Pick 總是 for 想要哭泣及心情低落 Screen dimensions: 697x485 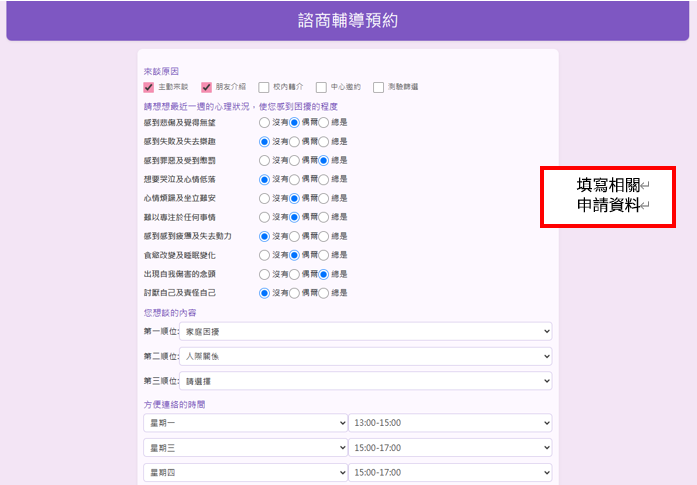(323, 180)
